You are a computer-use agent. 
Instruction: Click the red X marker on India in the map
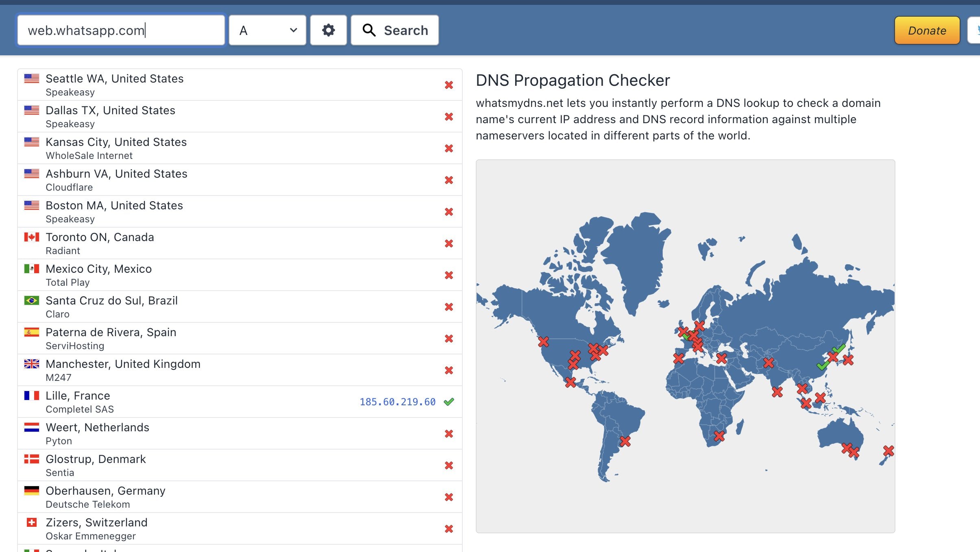777,392
